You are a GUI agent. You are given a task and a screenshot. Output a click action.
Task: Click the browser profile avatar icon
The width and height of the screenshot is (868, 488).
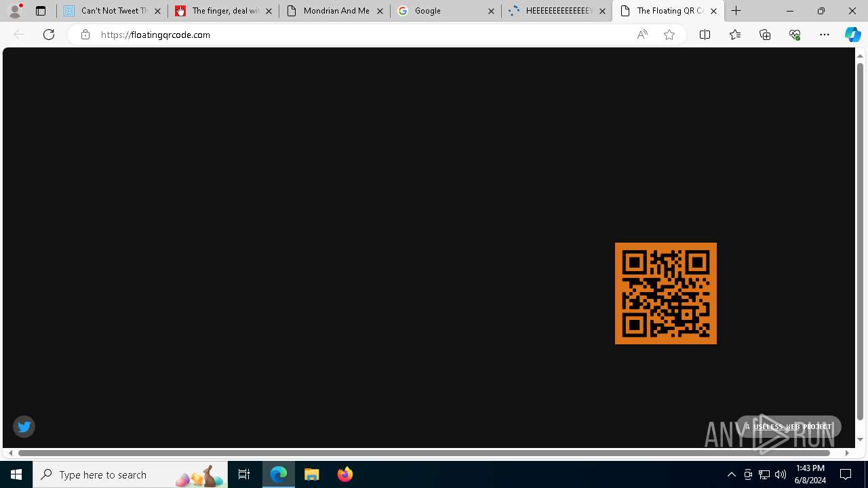click(x=15, y=11)
